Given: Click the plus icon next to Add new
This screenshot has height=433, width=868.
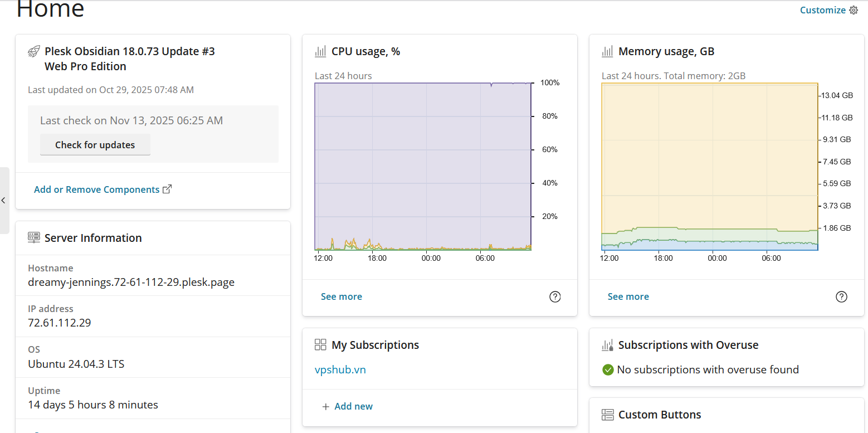Looking at the screenshot, I should pyautogui.click(x=326, y=407).
